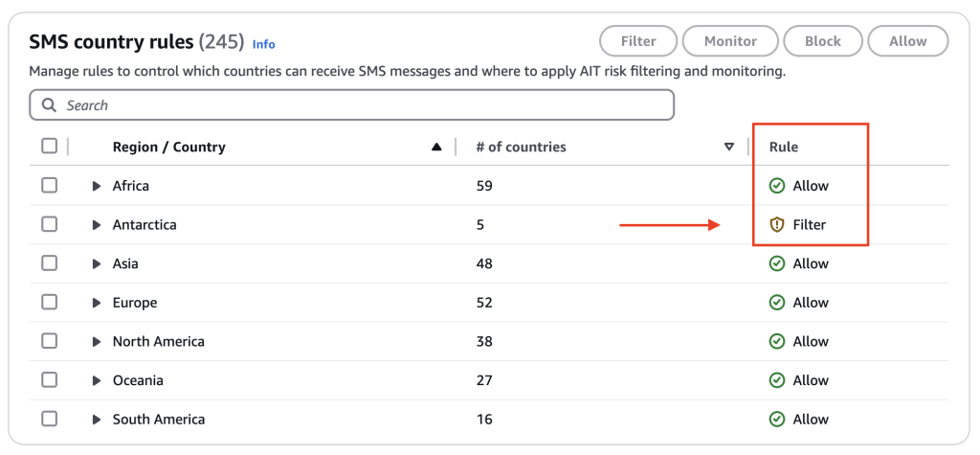Screen dimensions: 980x455
Task: Sort by # of countries descending arrow
Action: click(x=729, y=148)
